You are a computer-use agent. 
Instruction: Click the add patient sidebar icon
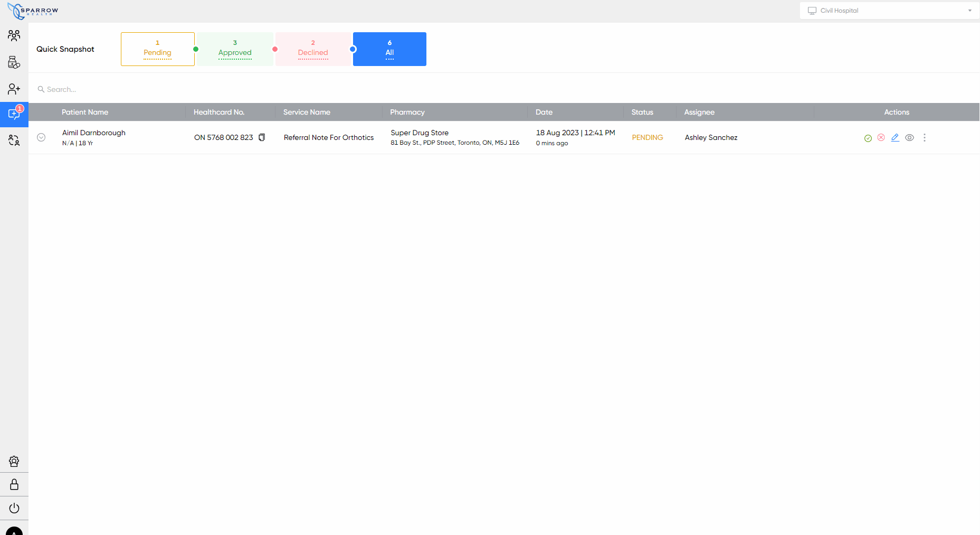14,89
